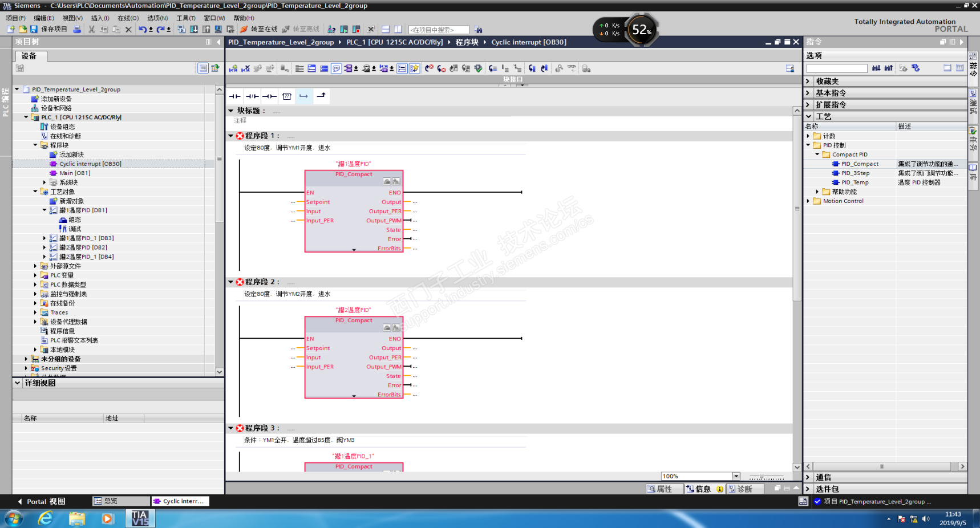Open the TIA V15 taskbar application
The image size is (980, 528).
tap(140, 518)
